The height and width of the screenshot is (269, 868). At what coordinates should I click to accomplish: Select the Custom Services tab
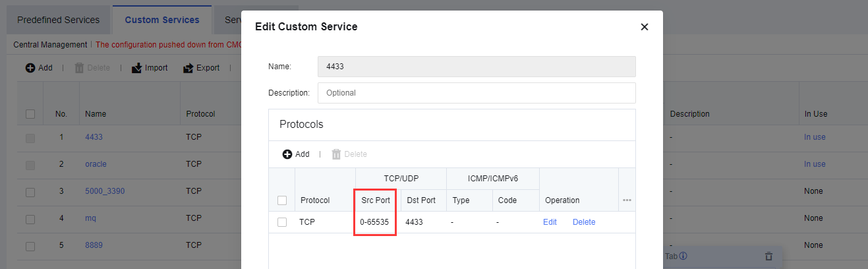point(161,20)
